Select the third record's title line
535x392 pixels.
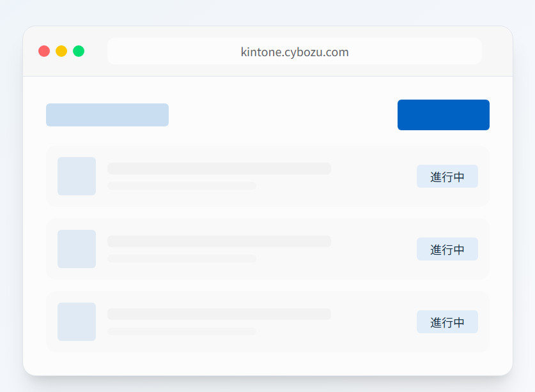point(219,314)
